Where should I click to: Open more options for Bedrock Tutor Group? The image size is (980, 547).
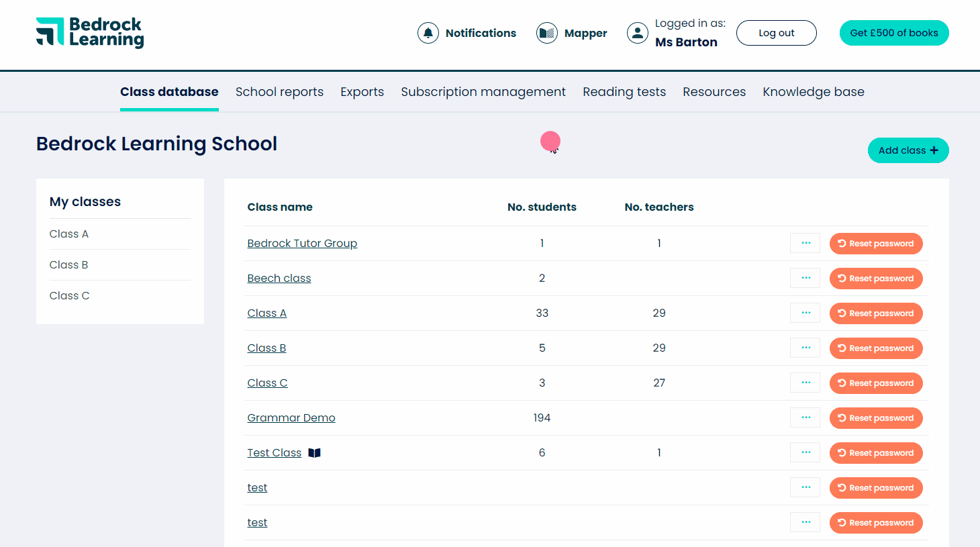[x=805, y=243]
